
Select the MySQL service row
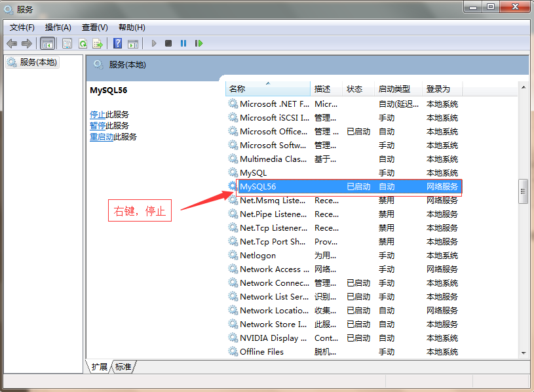(x=343, y=173)
